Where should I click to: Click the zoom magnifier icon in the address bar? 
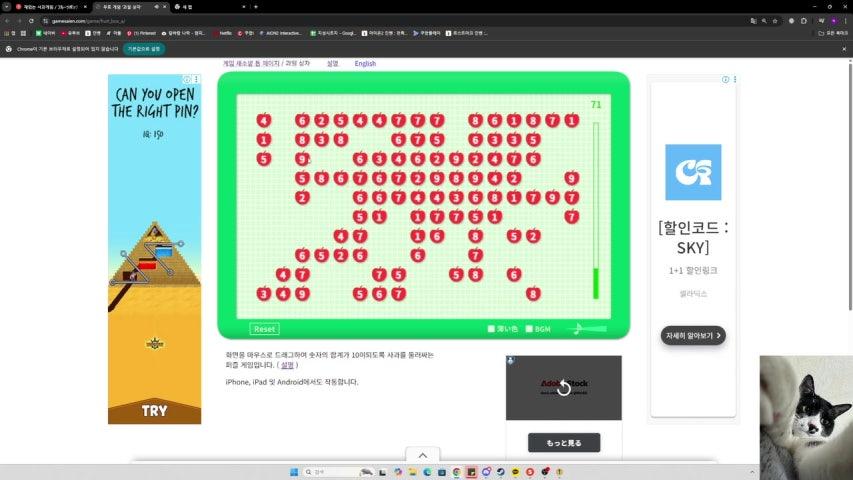tap(764, 21)
